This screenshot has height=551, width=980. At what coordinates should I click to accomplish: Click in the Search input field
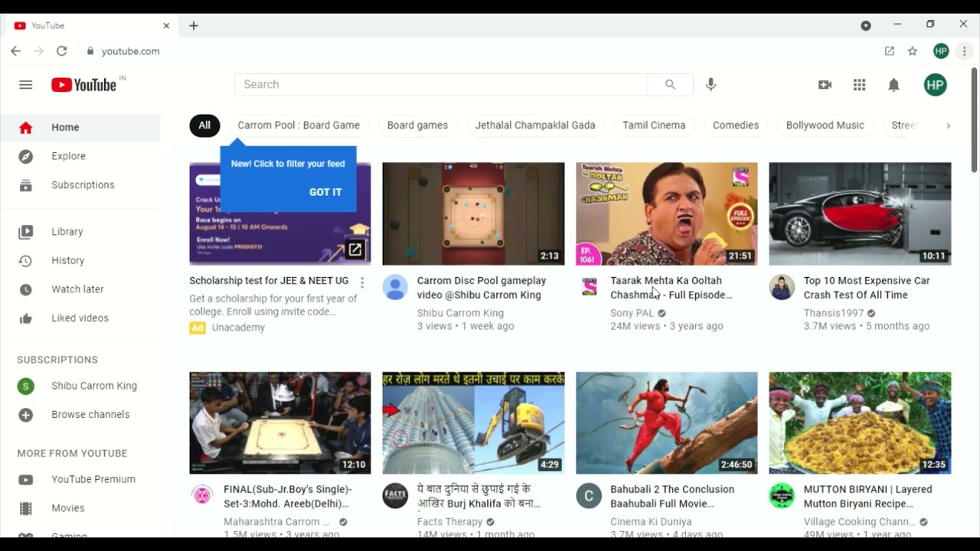point(441,85)
